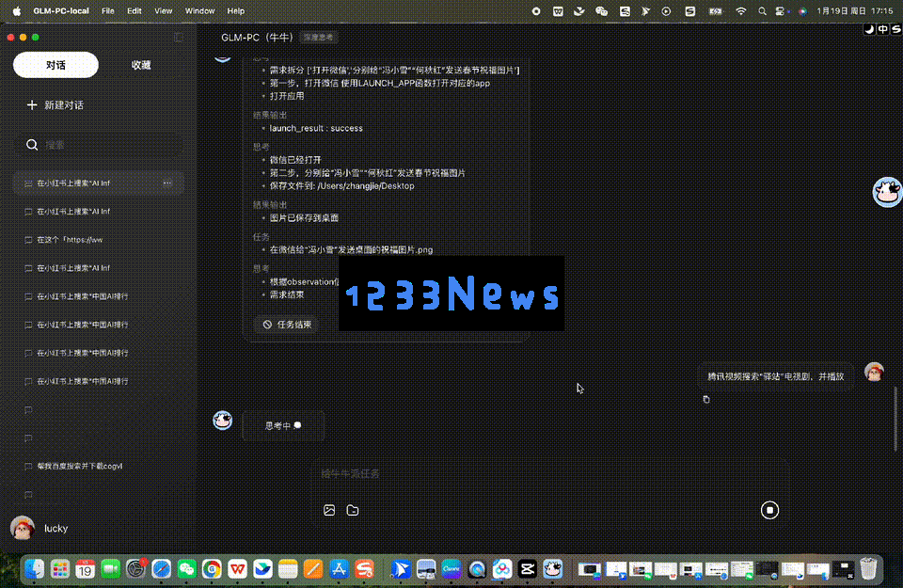Open the File menu
The image size is (903, 588).
pos(107,11)
